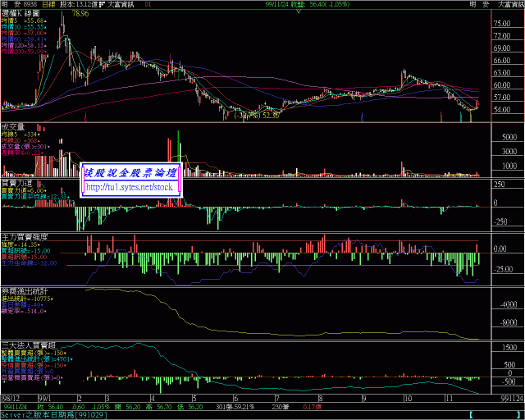Click the 進出統計=-10775 legend
This screenshot has width=525, height=420.
point(27,299)
